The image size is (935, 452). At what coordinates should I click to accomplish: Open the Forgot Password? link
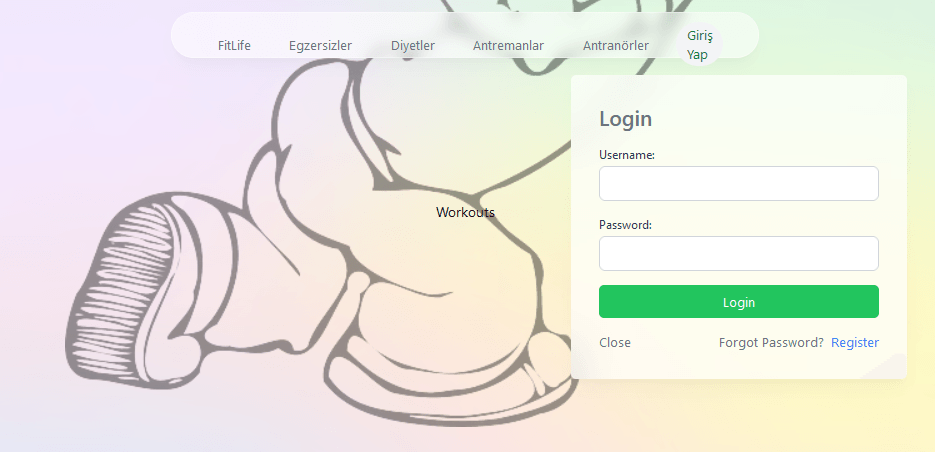771,343
